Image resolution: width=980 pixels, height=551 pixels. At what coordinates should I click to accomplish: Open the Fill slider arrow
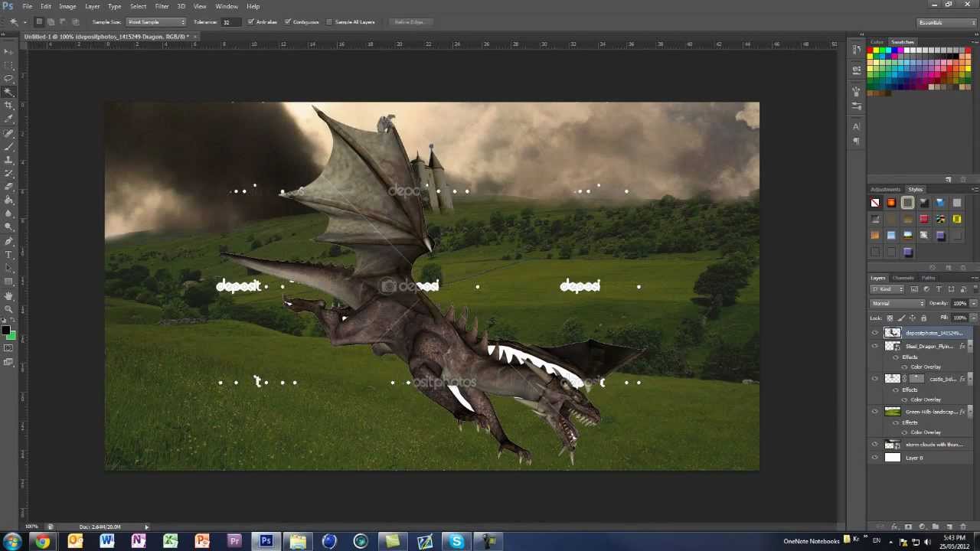coord(972,318)
